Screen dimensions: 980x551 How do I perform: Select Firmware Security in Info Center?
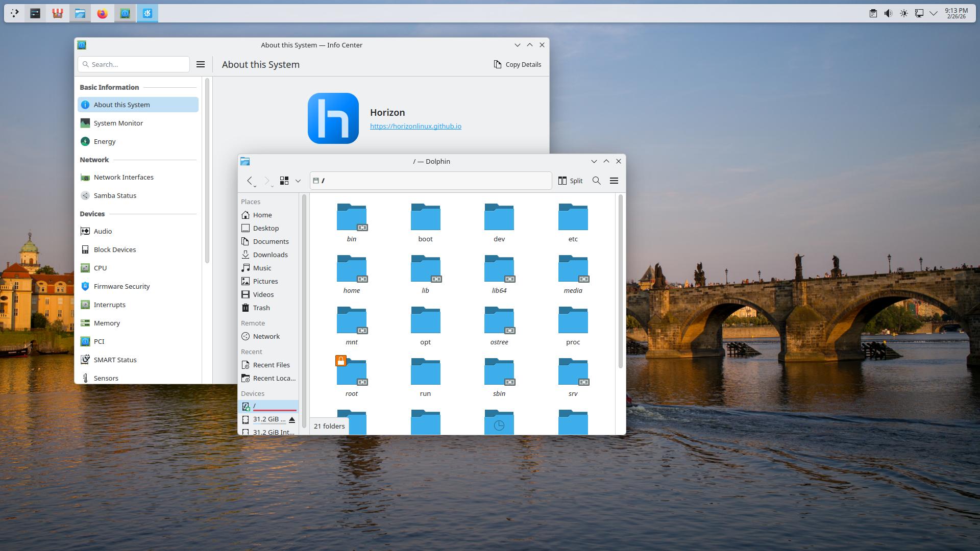(121, 286)
